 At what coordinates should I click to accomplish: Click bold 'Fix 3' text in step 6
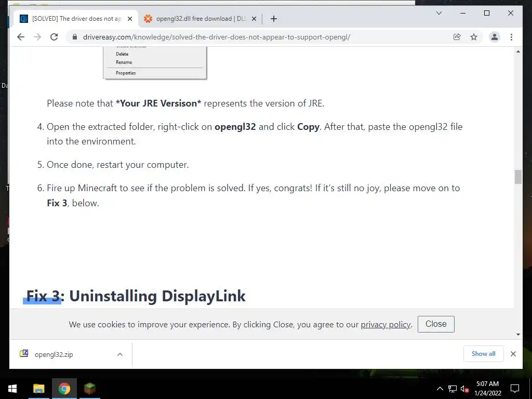pos(57,203)
